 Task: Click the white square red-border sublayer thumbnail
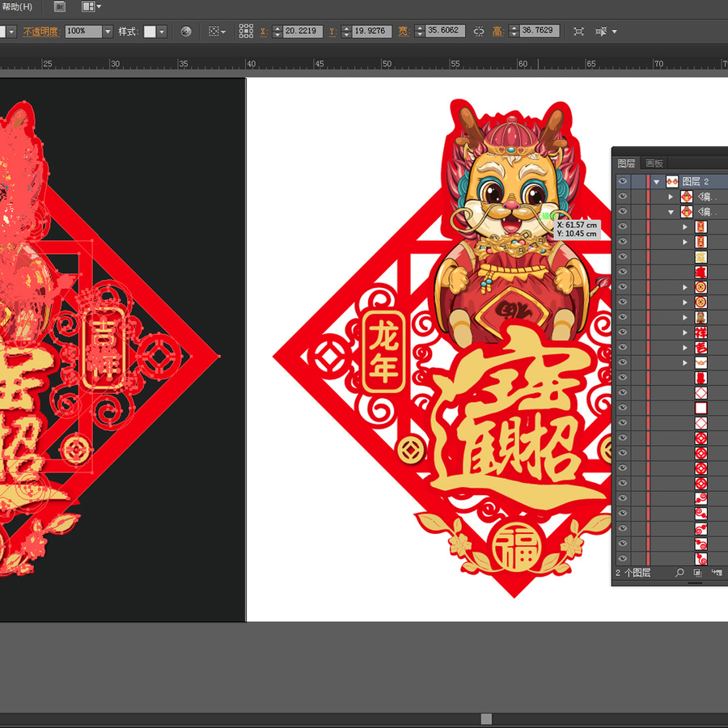(x=700, y=408)
